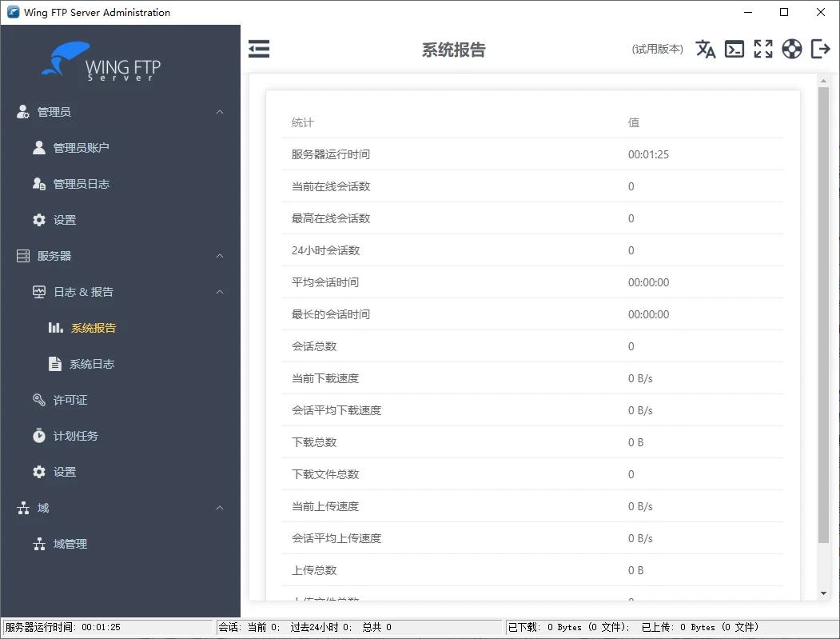Click the 系统日志 document icon
This screenshot has width=840, height=639.
pyautogui.click(x=55, y=363)
